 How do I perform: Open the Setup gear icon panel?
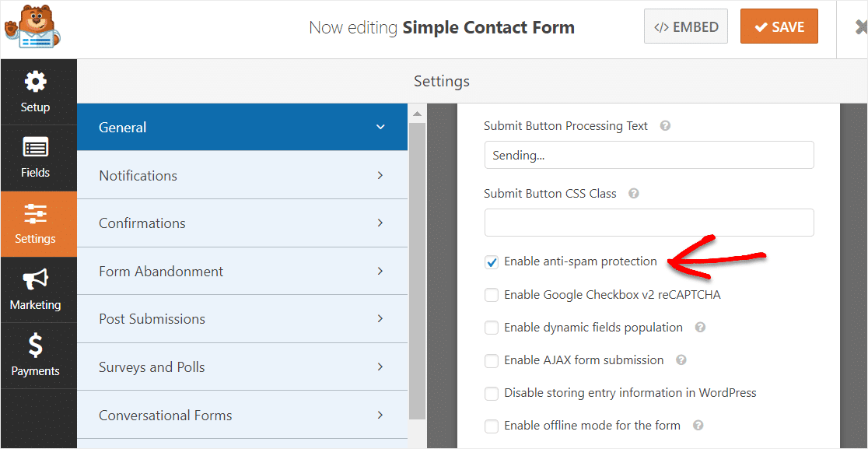(x=35, y=92)
